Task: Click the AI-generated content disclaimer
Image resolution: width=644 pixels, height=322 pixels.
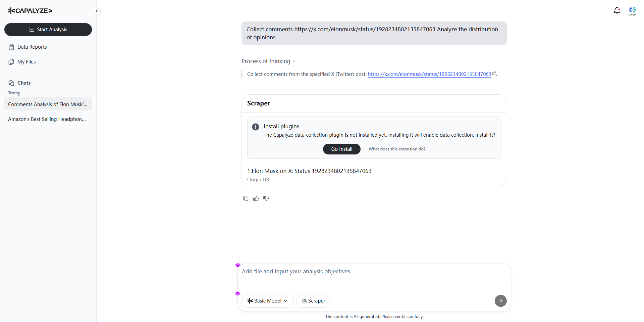Action: [374, 316]
